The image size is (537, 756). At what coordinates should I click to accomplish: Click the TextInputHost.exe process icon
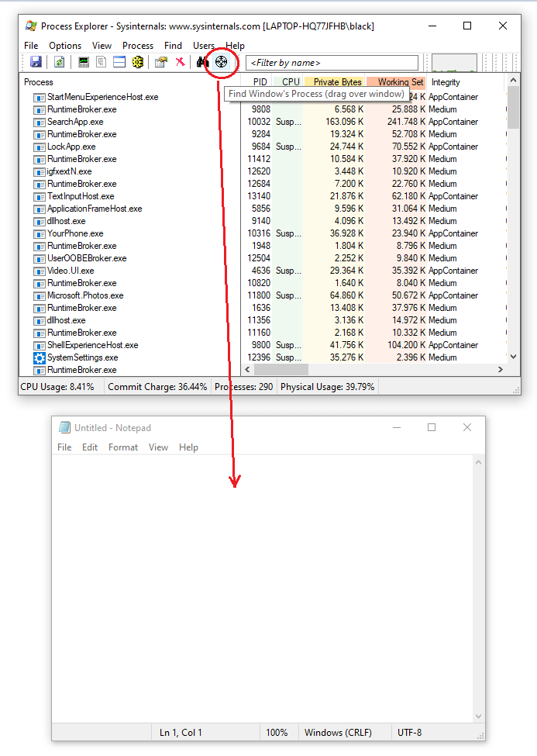[x=39, y=197]
